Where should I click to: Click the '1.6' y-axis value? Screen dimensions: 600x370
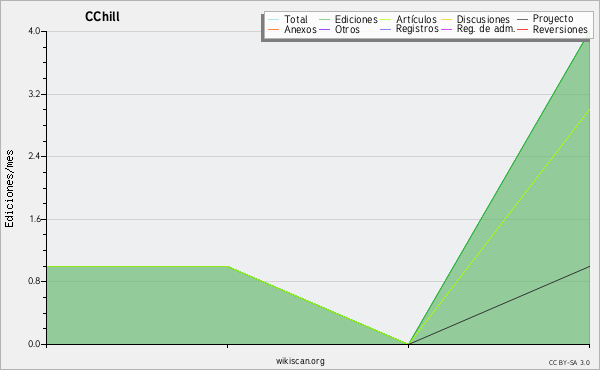[34, 219]
